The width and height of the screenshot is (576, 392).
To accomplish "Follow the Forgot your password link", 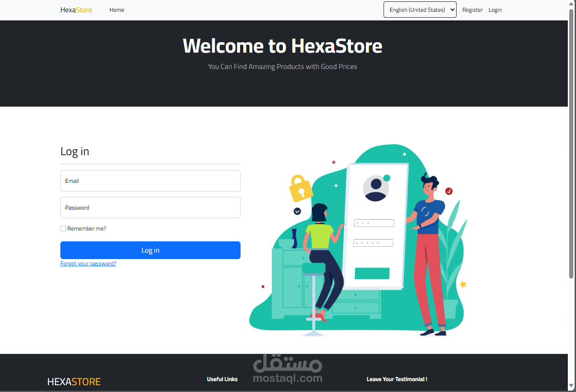I will tap(88, 264).
